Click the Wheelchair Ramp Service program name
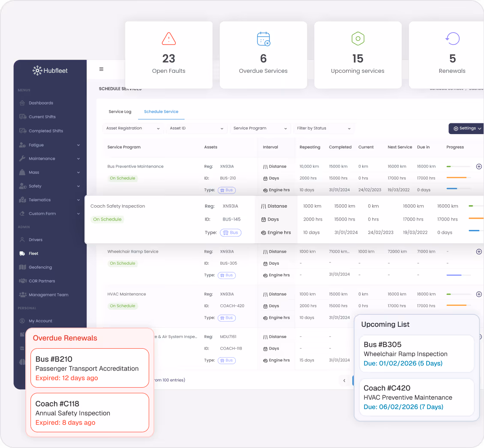This screenshot has width=484, height=448. tap(133, 251)
